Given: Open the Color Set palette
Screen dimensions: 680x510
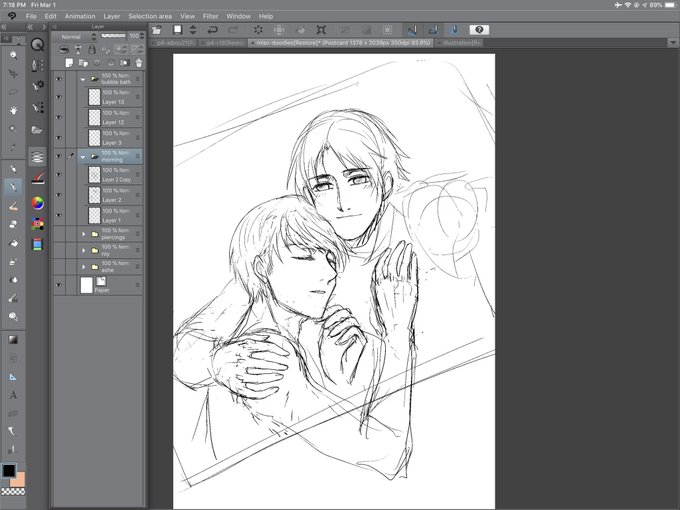Looking at the screenshot, I should 38,224.
